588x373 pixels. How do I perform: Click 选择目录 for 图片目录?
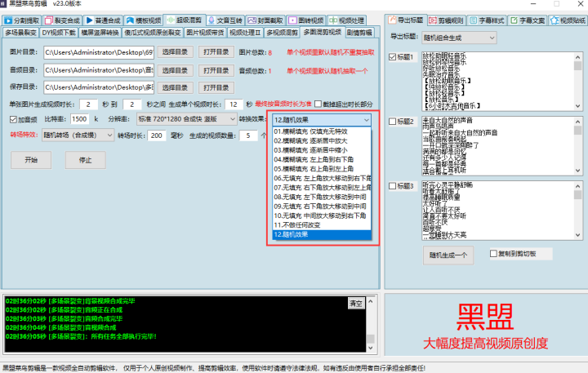[x=175, y=52]
